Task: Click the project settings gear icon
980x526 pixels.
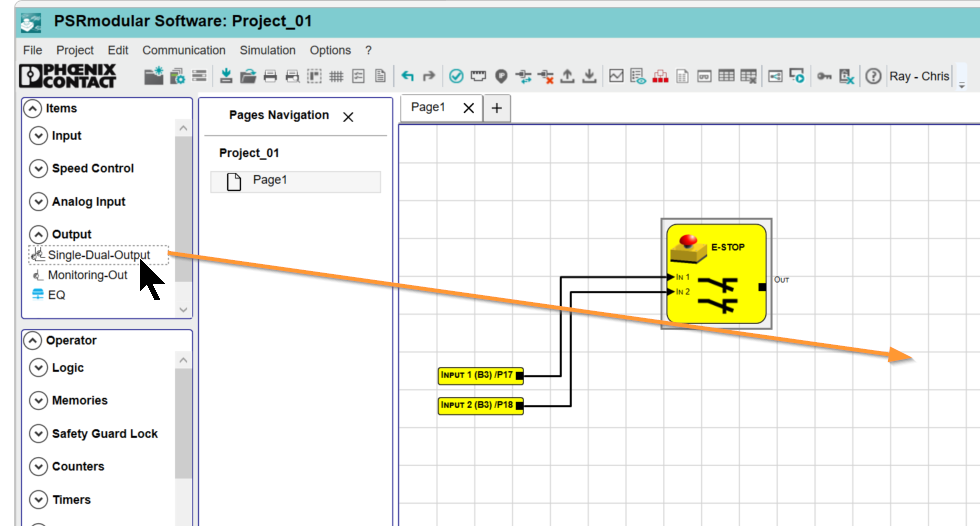Action: [178, 76]
